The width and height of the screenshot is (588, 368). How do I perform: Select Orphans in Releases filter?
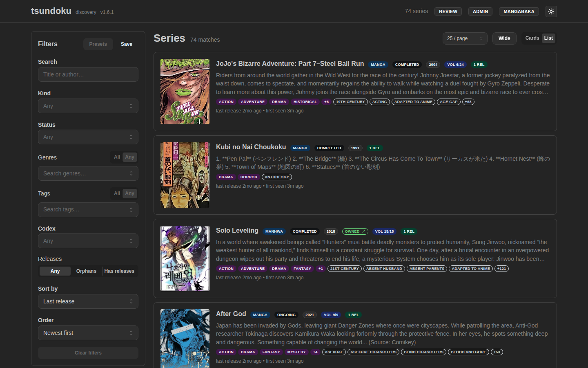click(x=86, y=271)
